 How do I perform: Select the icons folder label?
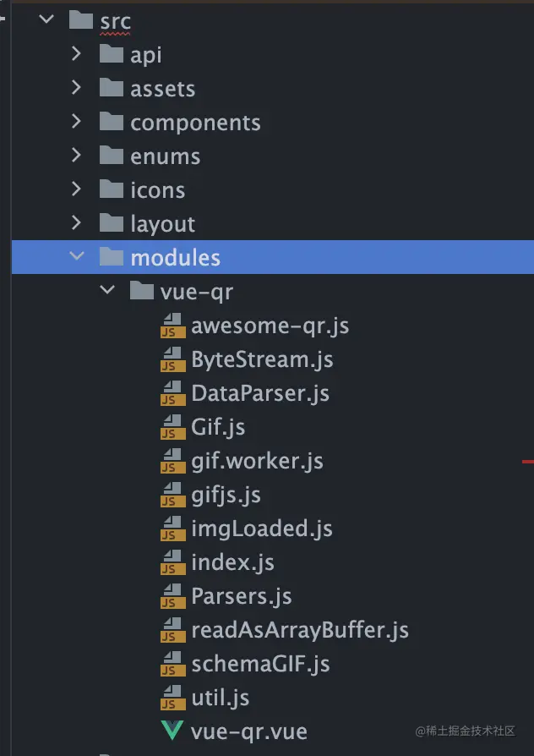(157, 190)
